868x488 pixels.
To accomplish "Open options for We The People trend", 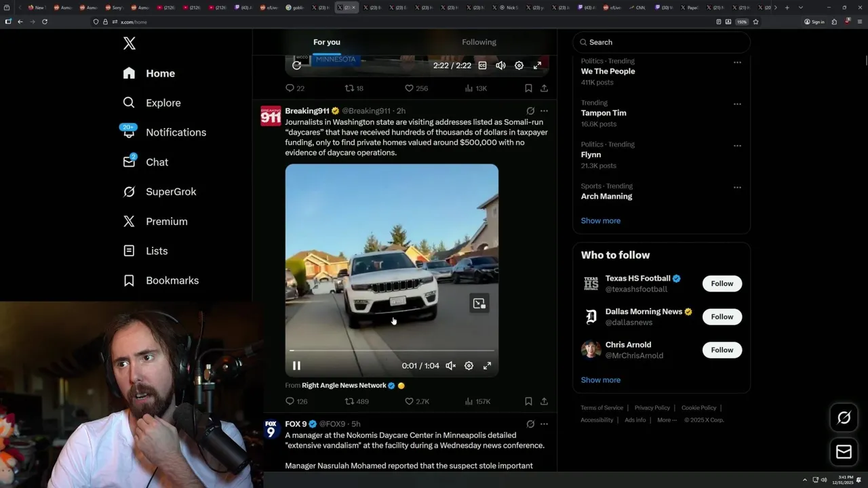I will pyautogui.click(x=737, y=62).
